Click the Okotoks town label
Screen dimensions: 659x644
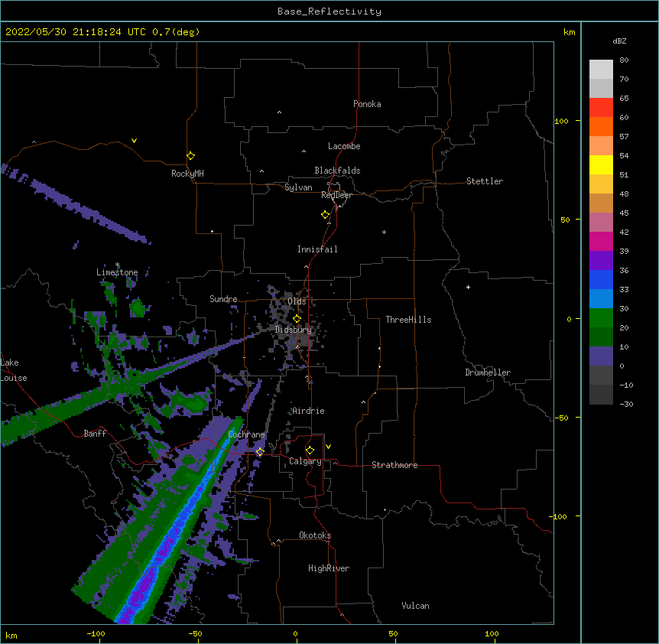pyautogui.click(x=315, y=535)
